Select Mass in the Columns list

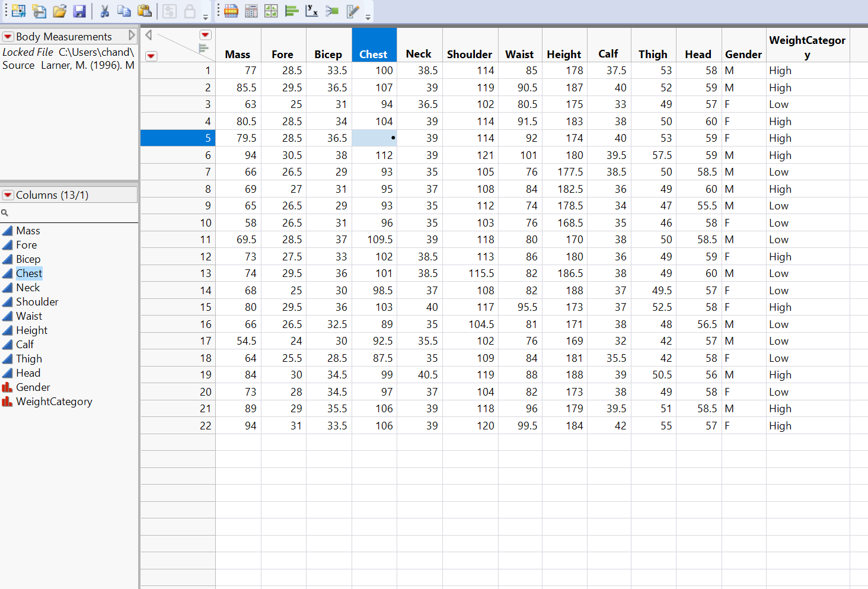28,231
